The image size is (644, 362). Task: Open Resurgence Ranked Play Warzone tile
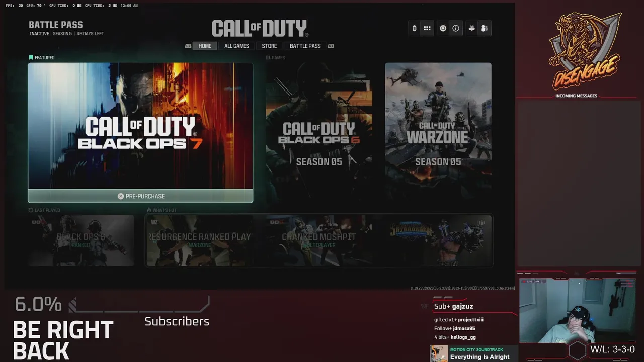coord(200,241)
